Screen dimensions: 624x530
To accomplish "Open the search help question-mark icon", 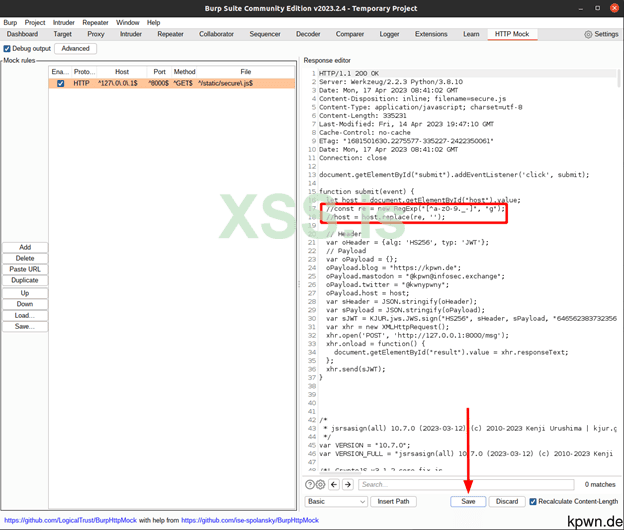I will (310, 484).
